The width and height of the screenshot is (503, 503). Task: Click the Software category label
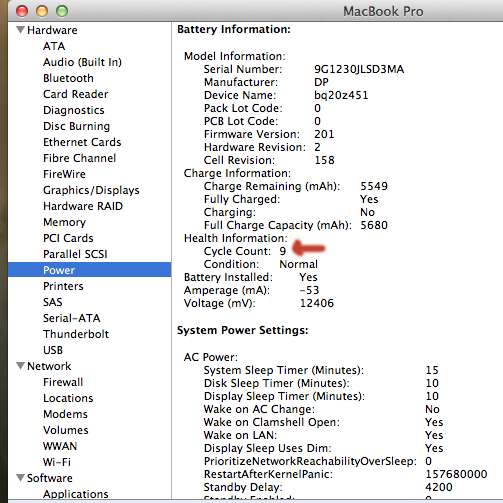[x=50, y=478]
